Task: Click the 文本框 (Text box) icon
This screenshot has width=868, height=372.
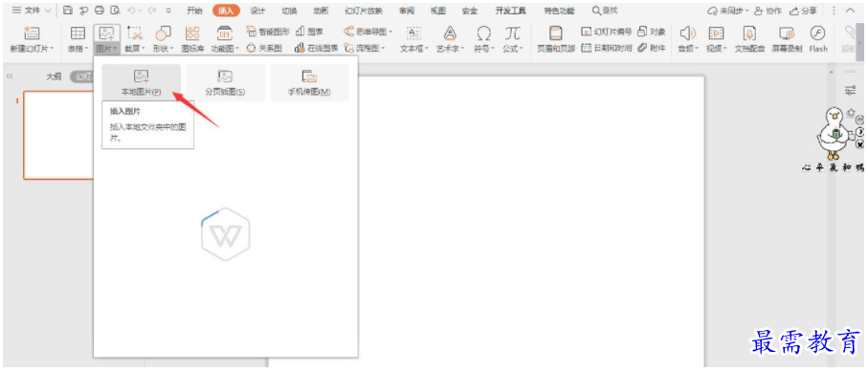Action: coord(414,33)
